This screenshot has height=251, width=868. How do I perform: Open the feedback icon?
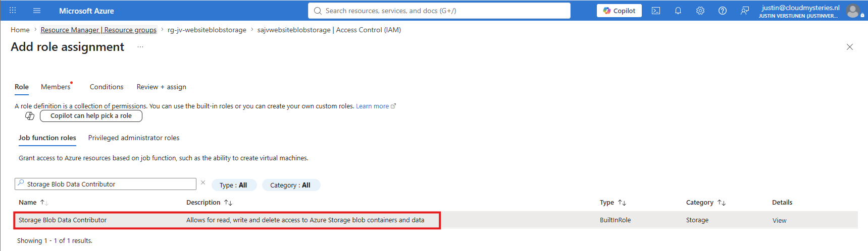pyautogui.click(x=745, y=11)
